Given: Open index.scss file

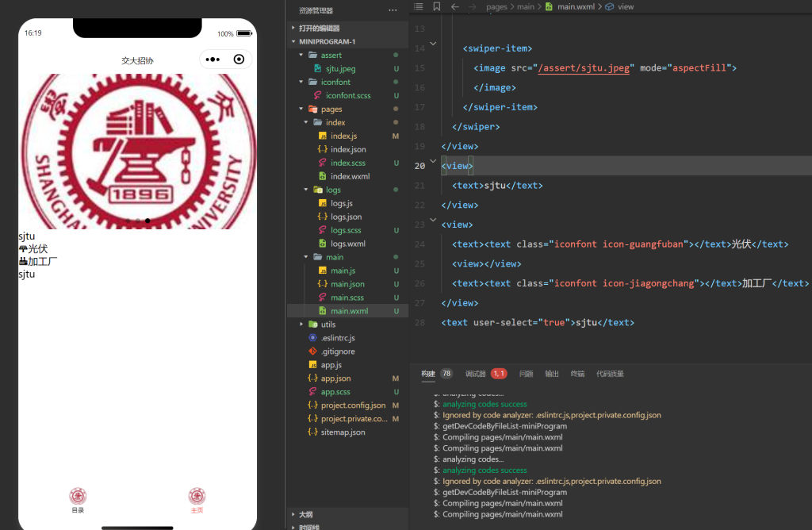Looking at the screenshot, I should tap(348, 163).
